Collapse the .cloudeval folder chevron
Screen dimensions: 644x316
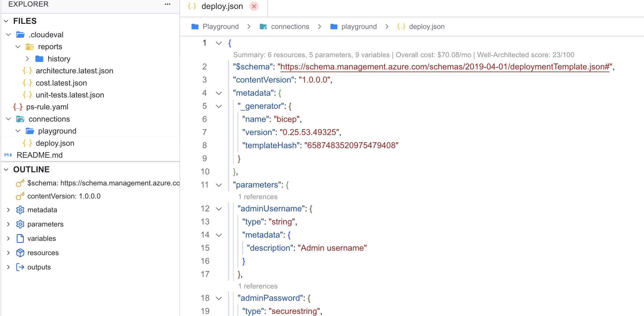8,35
